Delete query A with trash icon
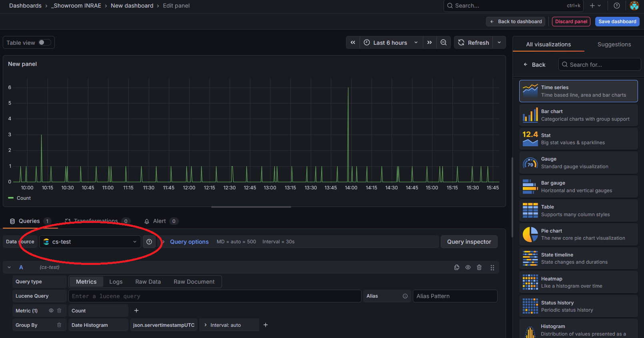Screen dimensions: 644x338 (479, 267)
